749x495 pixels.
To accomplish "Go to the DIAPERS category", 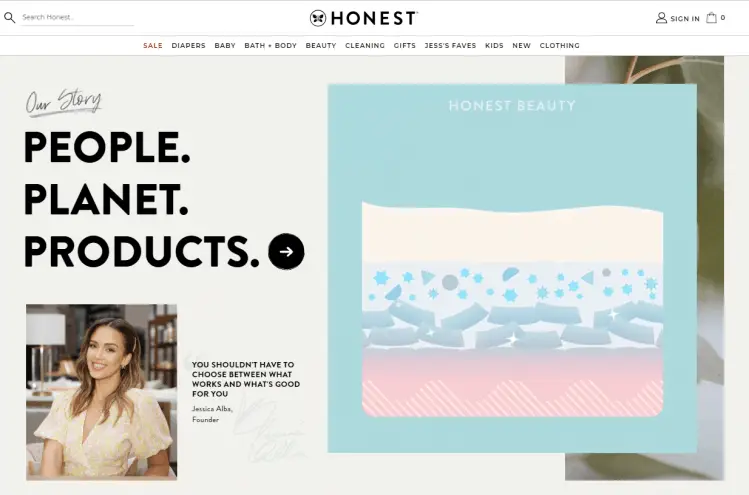I will pos(188,45).
